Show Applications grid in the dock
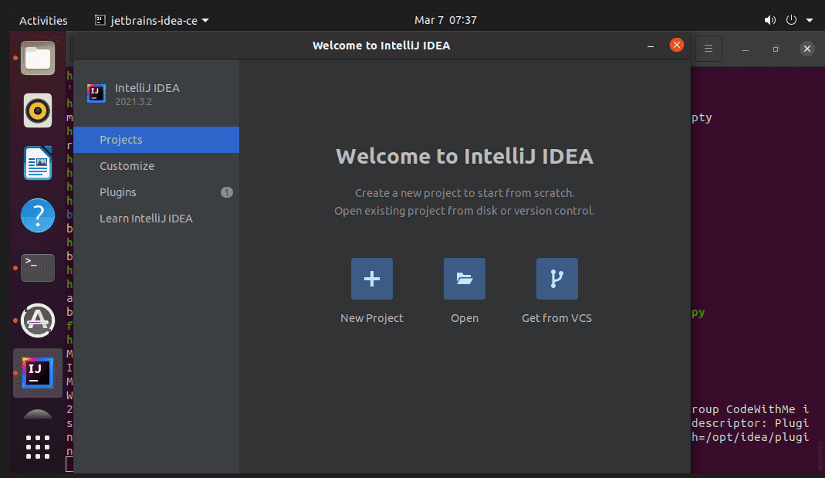The width and height of the screenshot is (825, 478). pyautogui.click(x=38, y=447)
